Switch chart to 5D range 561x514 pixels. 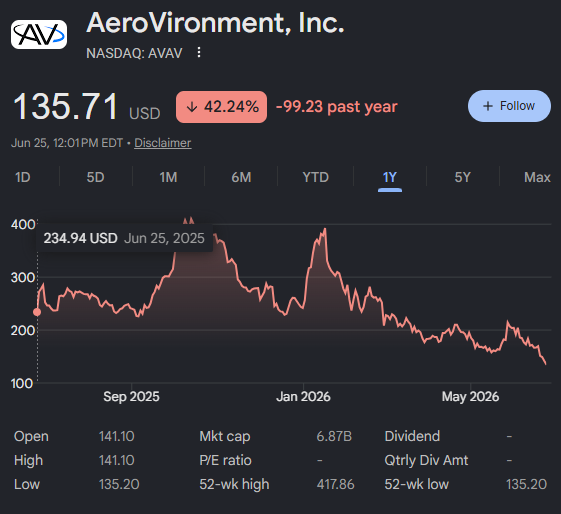tap(95, 177)
